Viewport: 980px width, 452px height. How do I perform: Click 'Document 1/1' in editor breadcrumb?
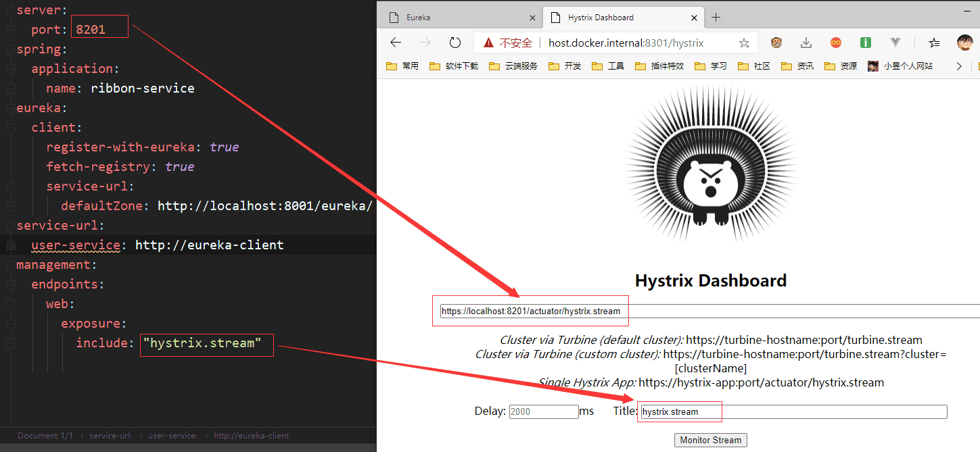coord(45,436)
